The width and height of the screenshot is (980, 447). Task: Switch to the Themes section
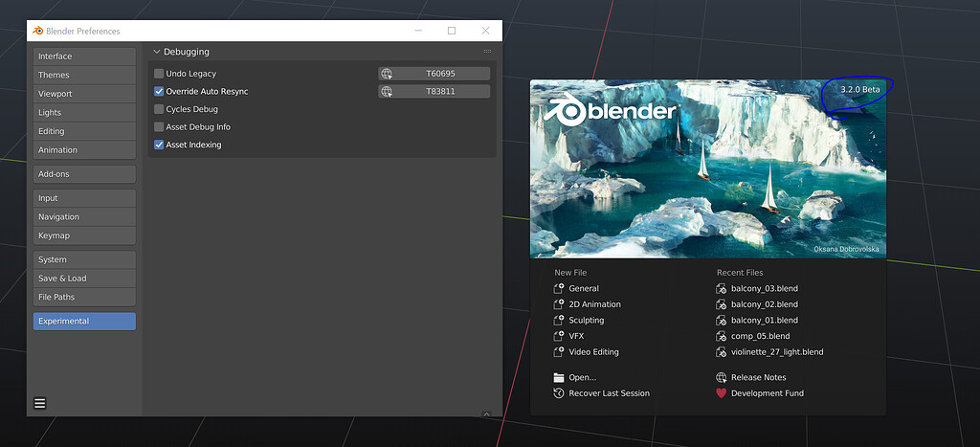click(84, 75)
